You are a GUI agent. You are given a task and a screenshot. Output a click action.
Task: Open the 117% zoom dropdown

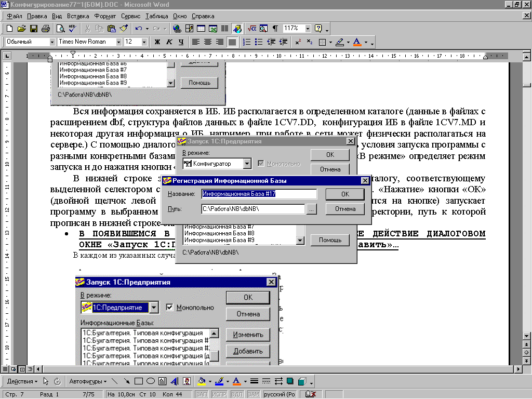tap(308, 29)
